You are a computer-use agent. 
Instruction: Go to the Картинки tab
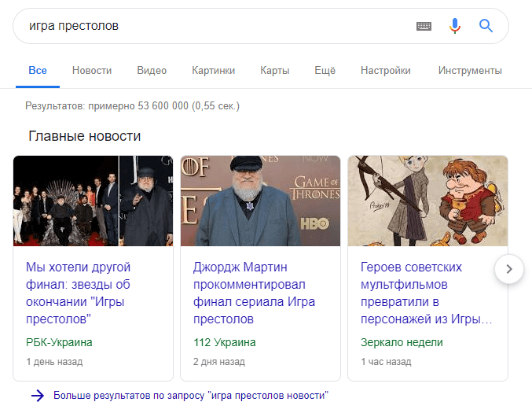coord(214,70)
